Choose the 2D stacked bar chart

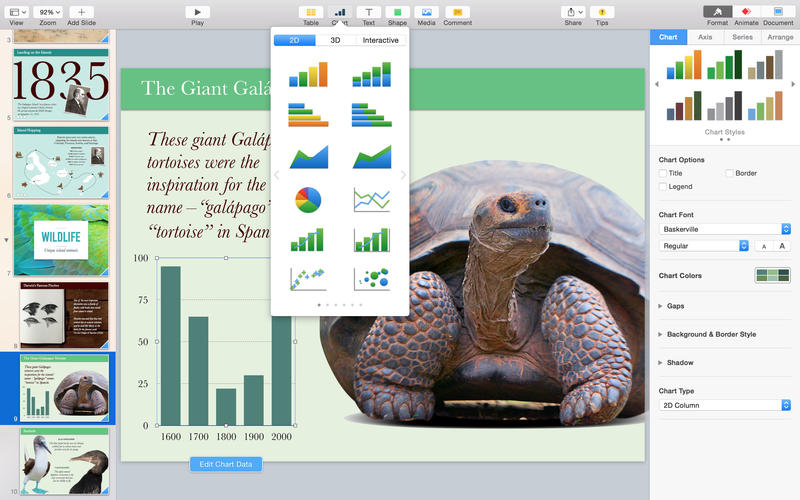coord(371,114)
